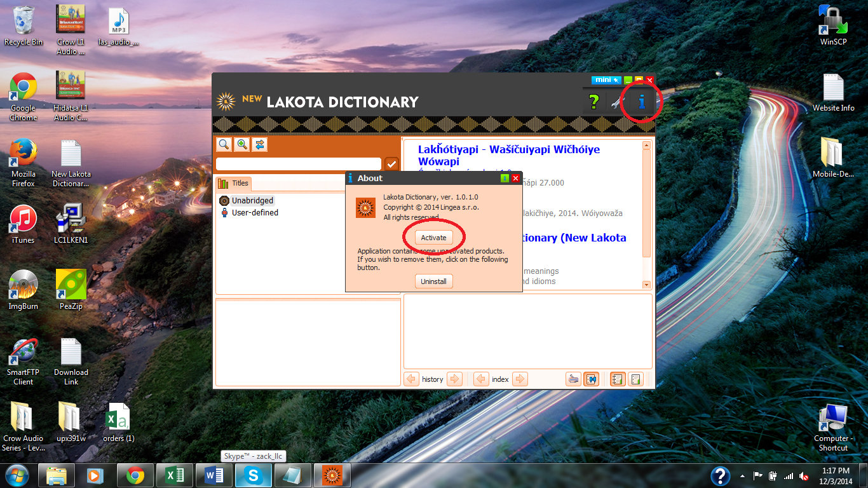Screen dimensions: 868x488
Task: Toggle the right notepad view icon
Action: point(635,379)
